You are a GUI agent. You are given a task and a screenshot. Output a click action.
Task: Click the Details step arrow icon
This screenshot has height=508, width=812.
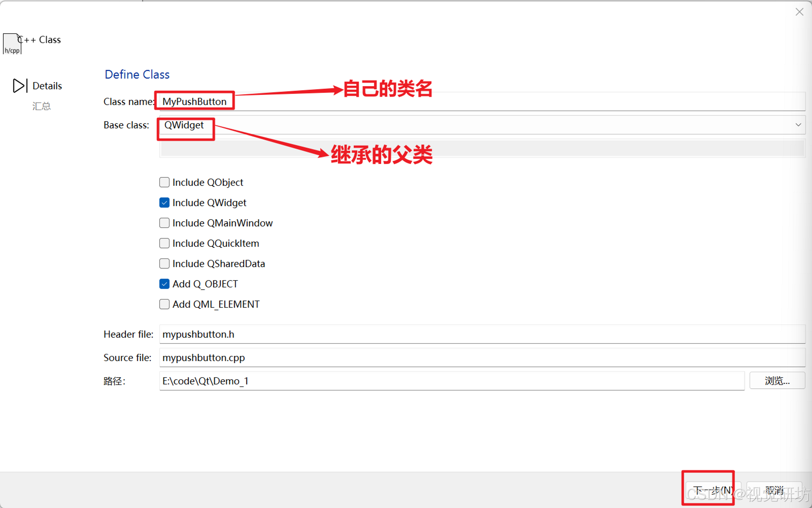coord(19,86)
